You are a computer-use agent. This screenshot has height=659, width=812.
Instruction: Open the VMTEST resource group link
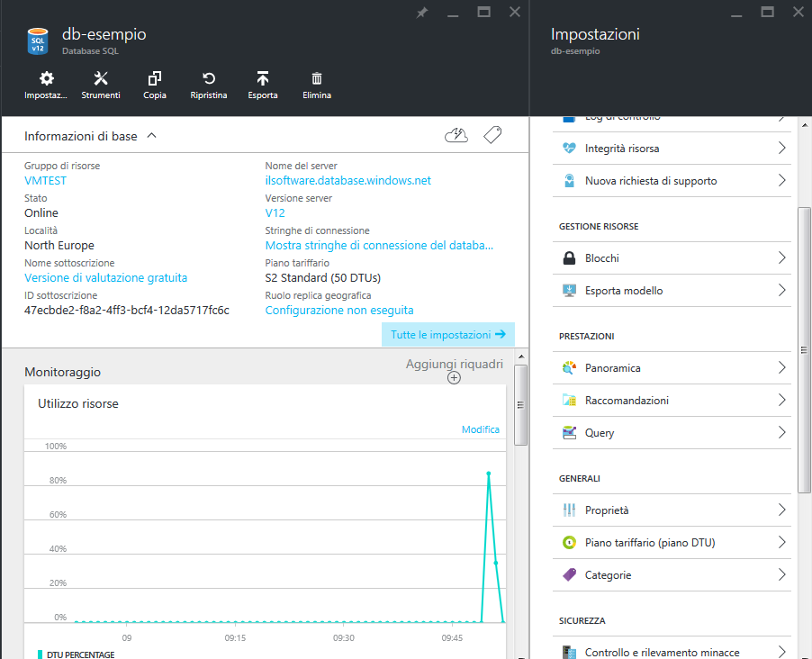tap(46, 181)
